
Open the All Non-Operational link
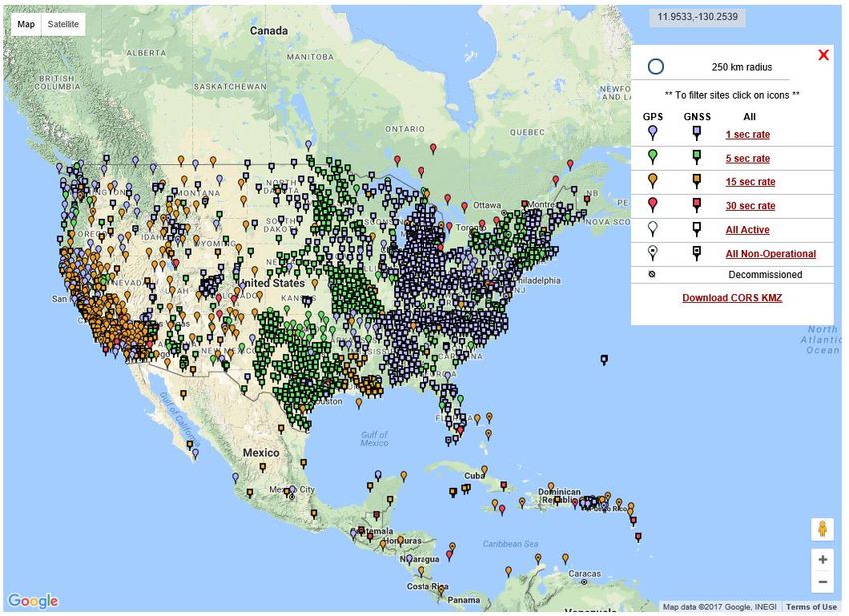[x=771, y=253]
